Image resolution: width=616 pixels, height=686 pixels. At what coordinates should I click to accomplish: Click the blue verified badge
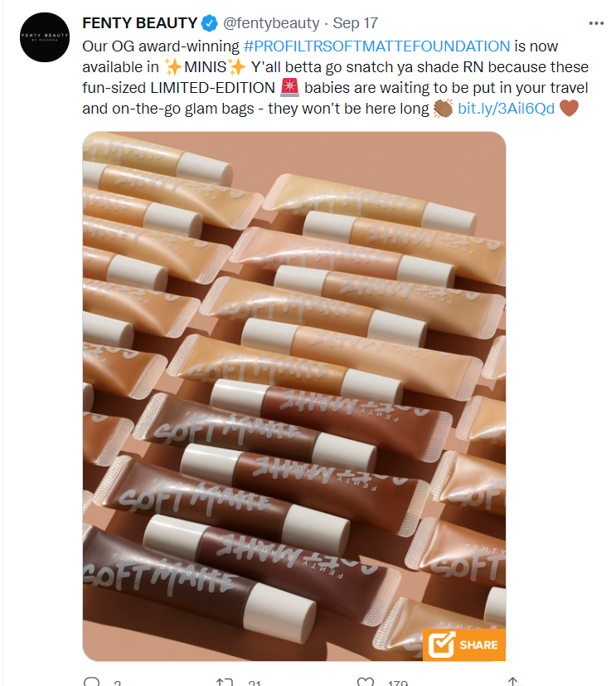210,23
